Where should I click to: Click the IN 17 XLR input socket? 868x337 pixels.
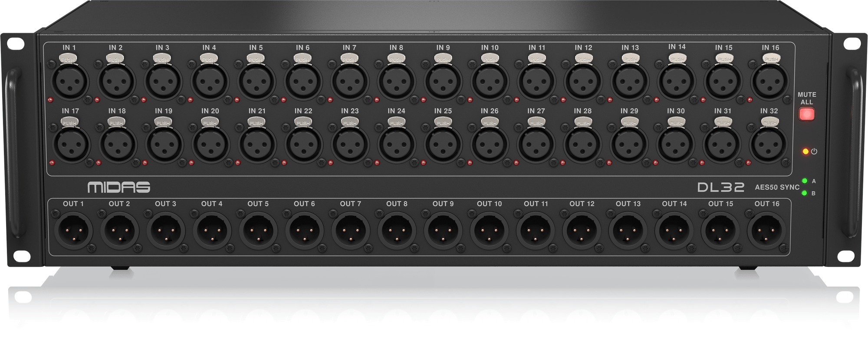[71, 145]
